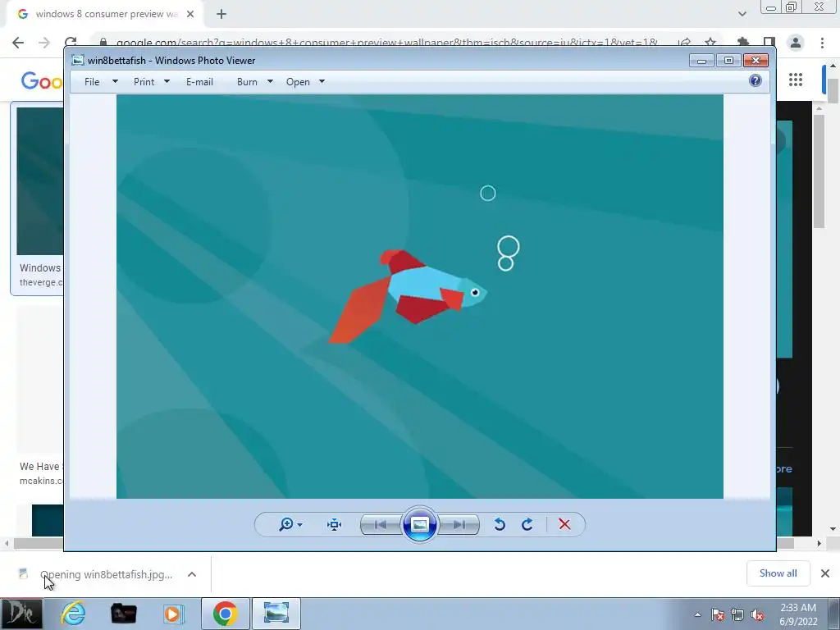Expand the zoom magnifier dropdown arrow

tap(300, 525)
